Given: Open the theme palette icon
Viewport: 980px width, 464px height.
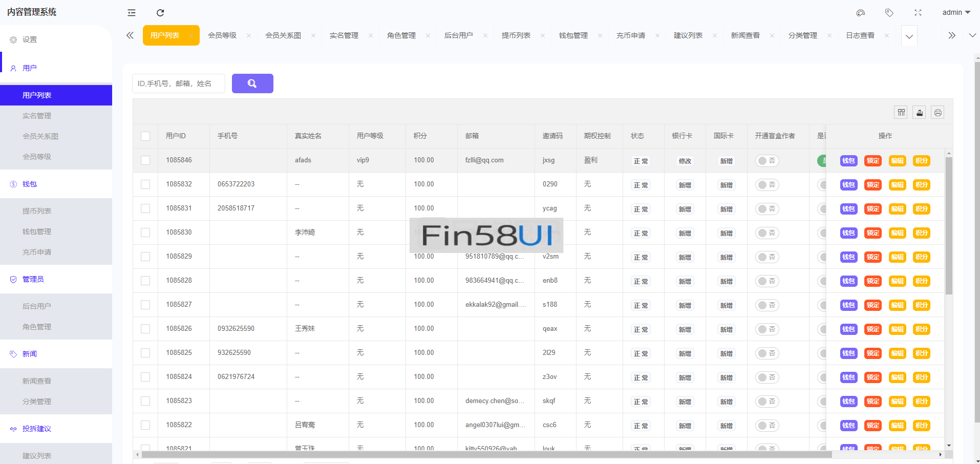Looking at the screenshot, I should [861, 13].
